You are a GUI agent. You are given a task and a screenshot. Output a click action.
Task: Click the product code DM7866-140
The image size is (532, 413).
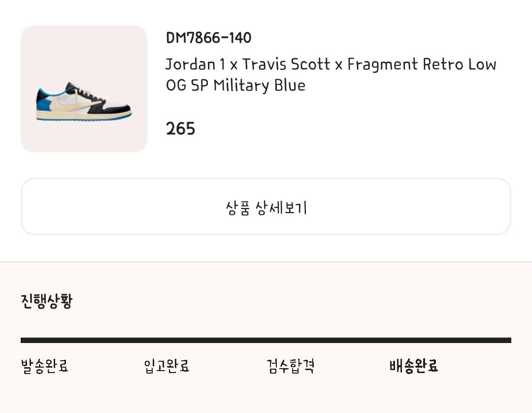pyautogui.click(x=208, y=38)
